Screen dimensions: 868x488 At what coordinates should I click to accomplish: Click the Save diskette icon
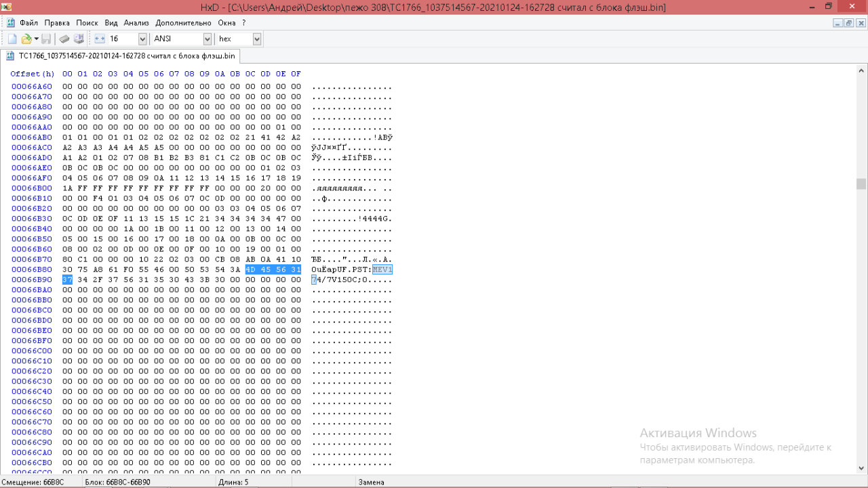(46, 39)
